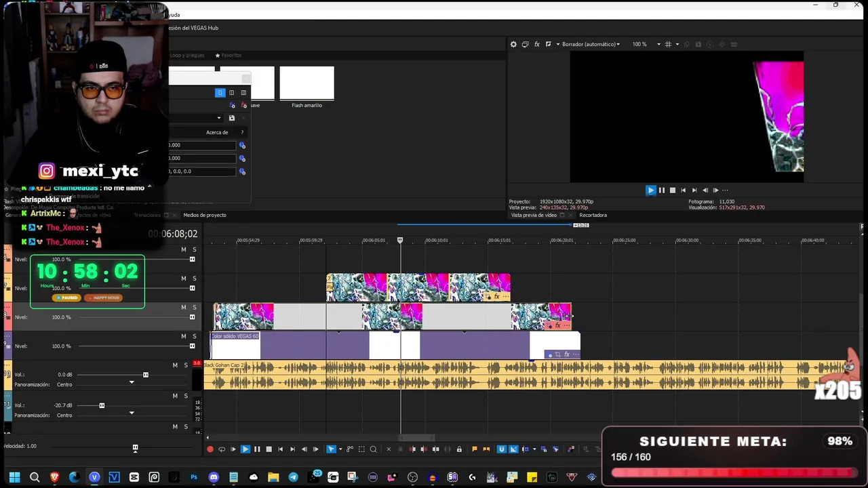Adjust the 0.0 dB audio track volume slider
The height and width of the screenshot is (488, 868).
[x=146, y=375]
